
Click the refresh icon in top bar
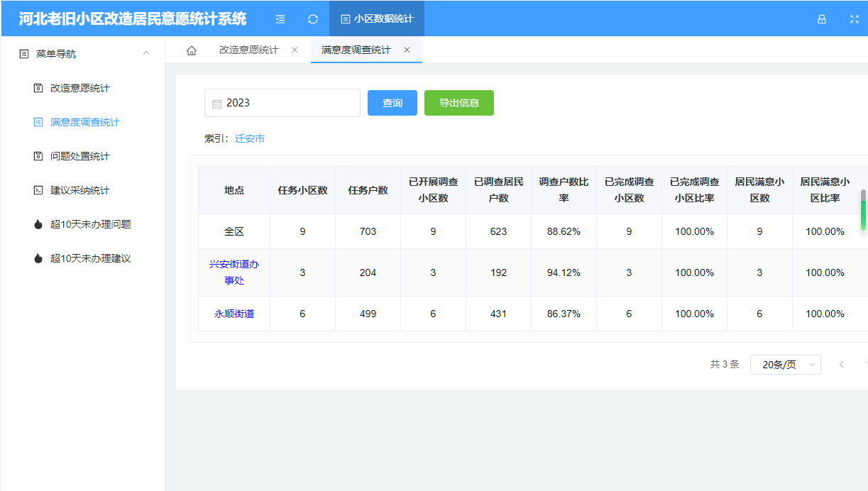[x=313, y=19]
